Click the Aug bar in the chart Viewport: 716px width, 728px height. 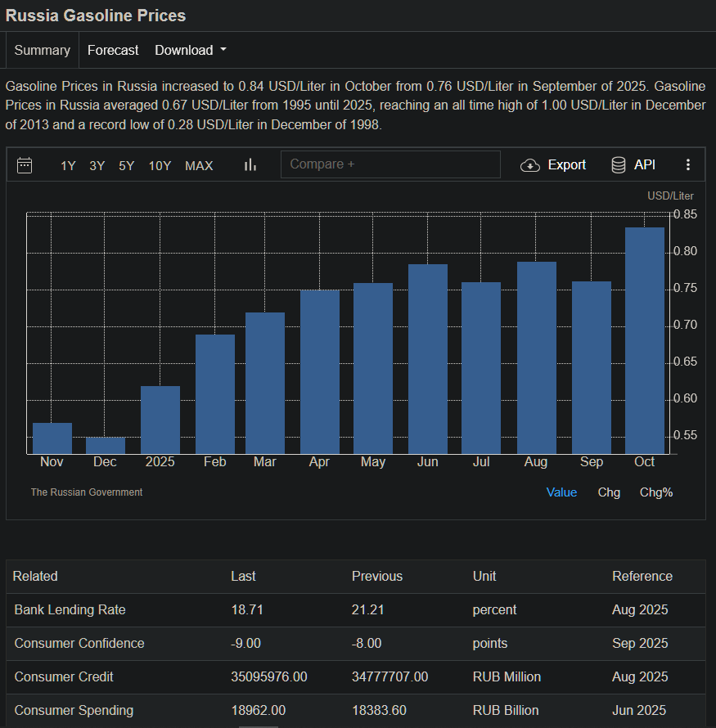[x=536, y=358]
